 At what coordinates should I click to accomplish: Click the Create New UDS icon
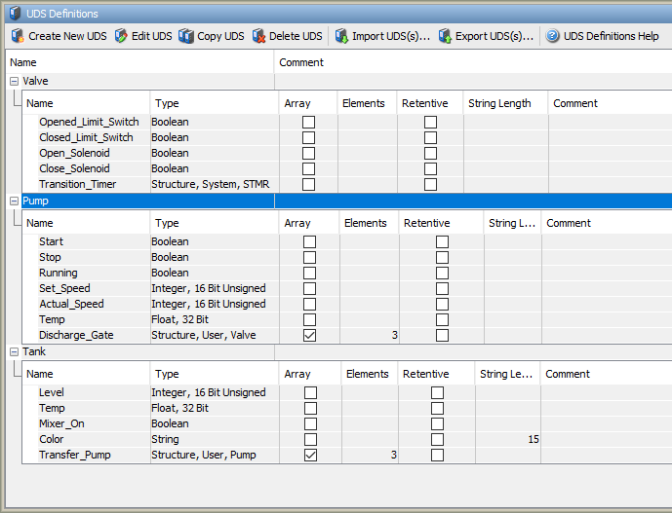[x=17, y=36]
